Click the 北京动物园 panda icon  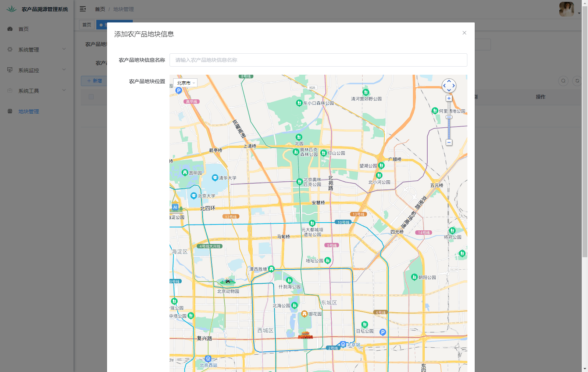(x=228, y=281)
